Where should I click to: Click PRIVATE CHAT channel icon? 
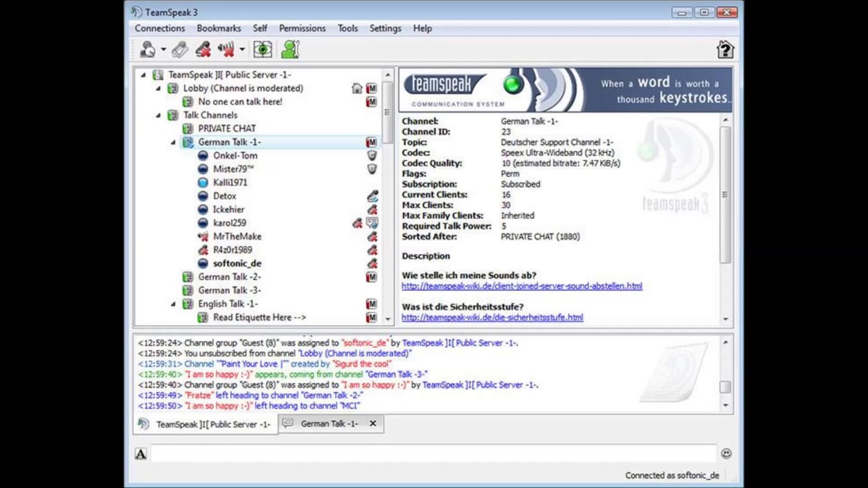click(188, 128)
